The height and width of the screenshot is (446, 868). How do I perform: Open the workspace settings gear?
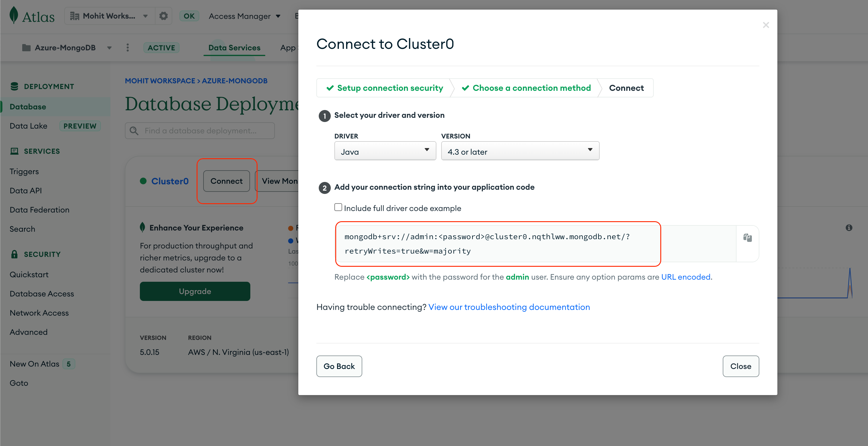[164, 16]
